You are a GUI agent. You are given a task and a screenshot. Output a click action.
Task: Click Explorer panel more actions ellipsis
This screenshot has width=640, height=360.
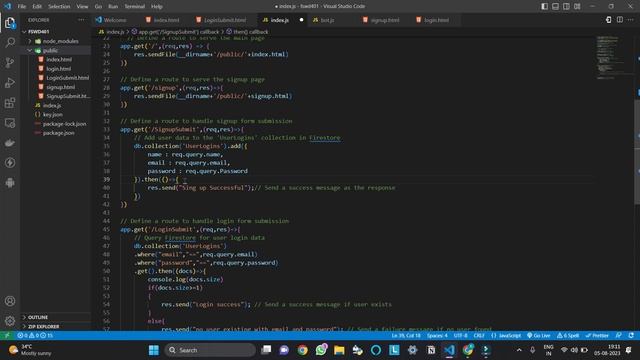point(81,20)
